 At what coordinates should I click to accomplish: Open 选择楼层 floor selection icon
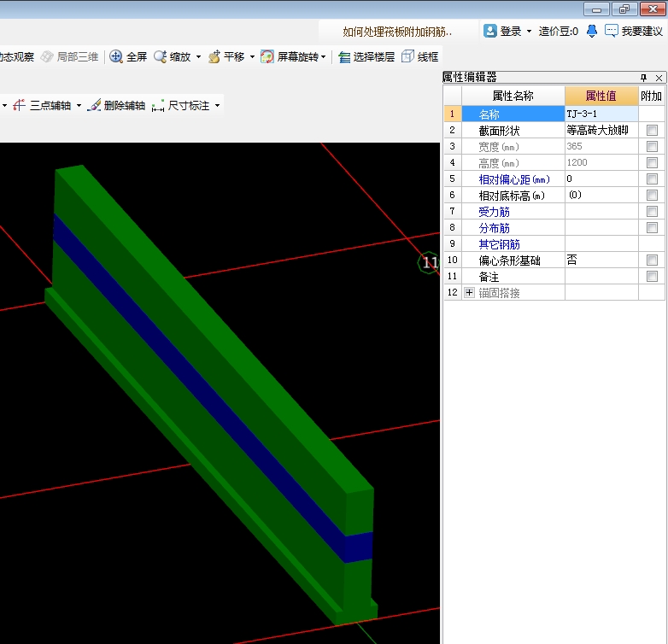(344, 56)
